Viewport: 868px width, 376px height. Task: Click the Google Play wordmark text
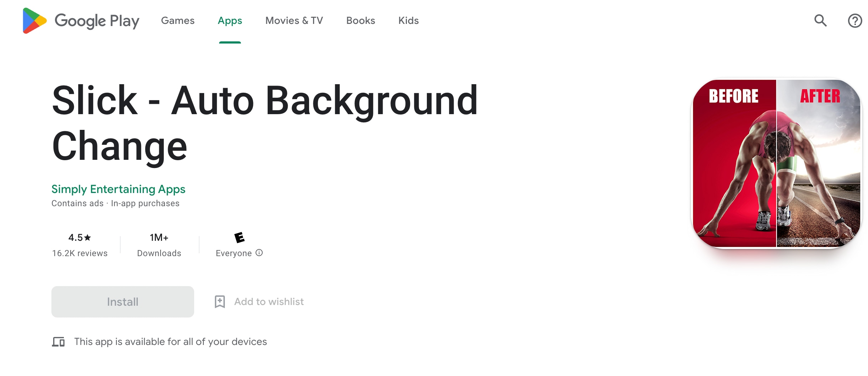[97, 21]
